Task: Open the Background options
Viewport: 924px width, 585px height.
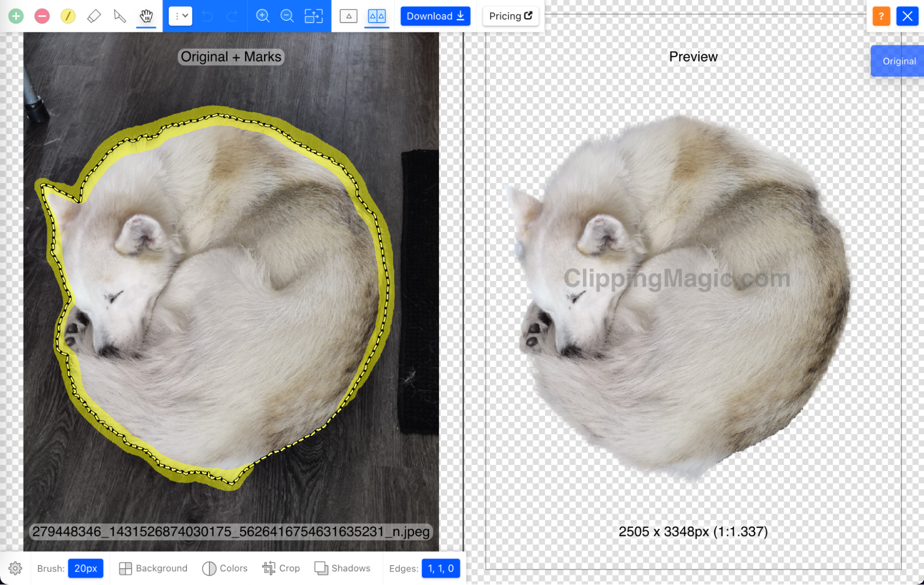Action: click(153, 568)
